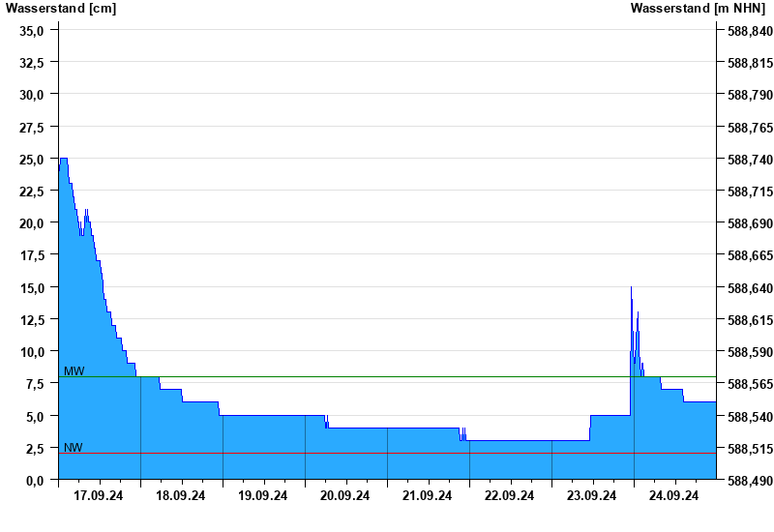Click the 12,5 left axis label

[32, 320]
